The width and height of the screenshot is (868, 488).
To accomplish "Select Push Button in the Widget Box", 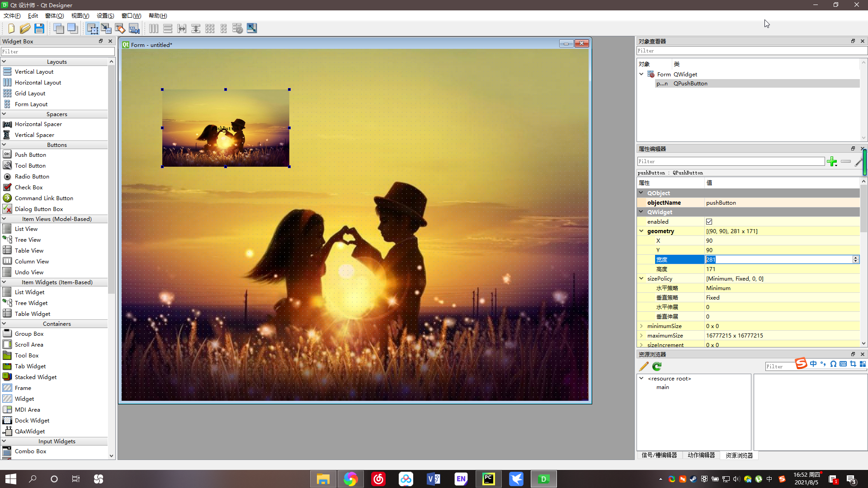I will [30, 155].
